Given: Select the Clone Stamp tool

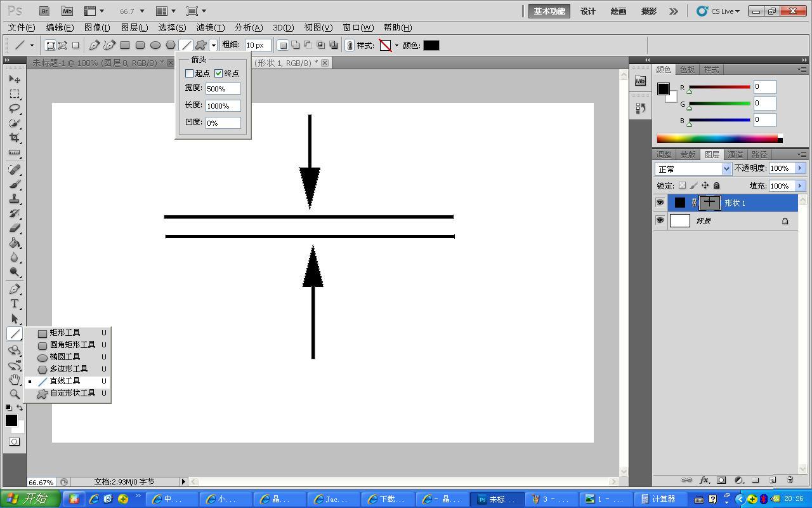Looking at the screenshot, I should coord(15,199).
